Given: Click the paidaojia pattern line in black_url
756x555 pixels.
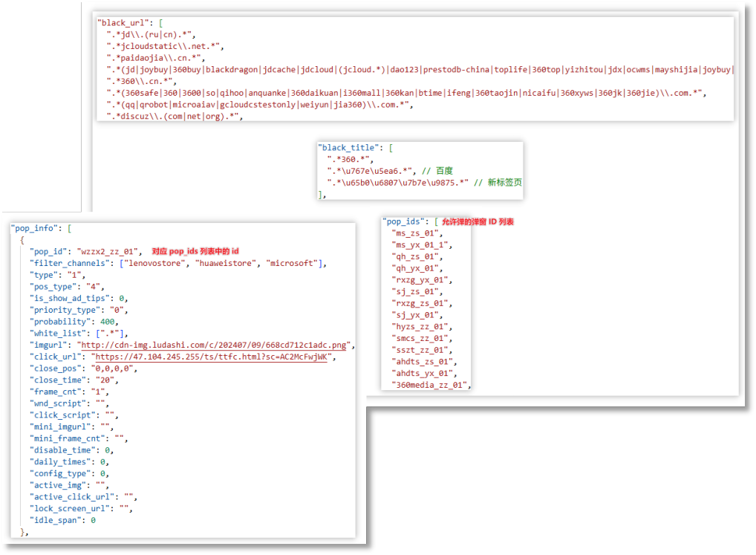Looking at the screenshot, I should tap(155, 58).
